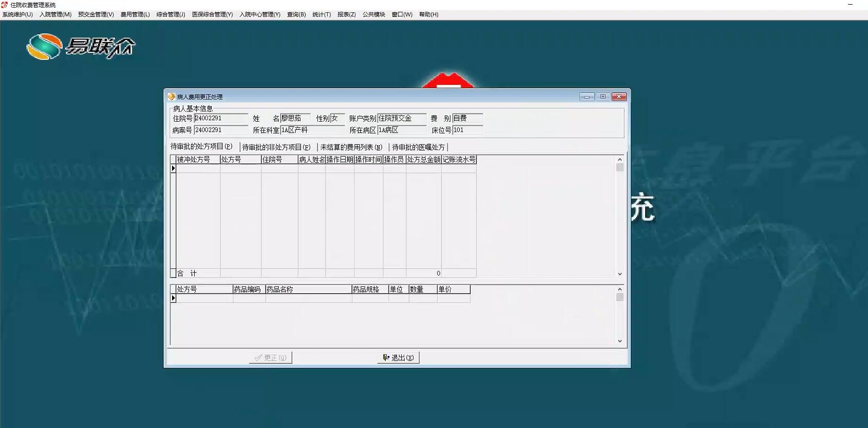The width and height of the screenshot is (868, 428).
Task: Minimize the main application window
Action: 850,5
